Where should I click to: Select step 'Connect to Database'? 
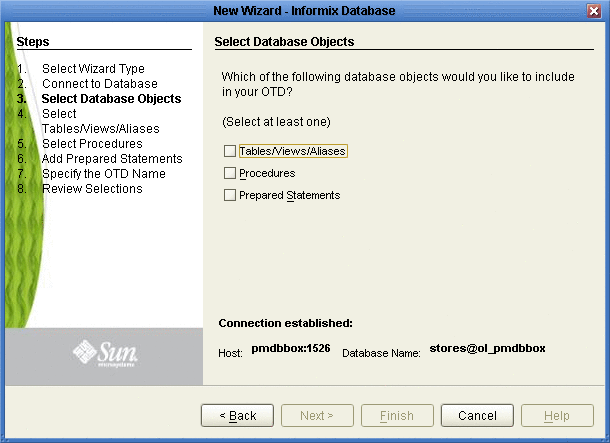coord(100,84)
